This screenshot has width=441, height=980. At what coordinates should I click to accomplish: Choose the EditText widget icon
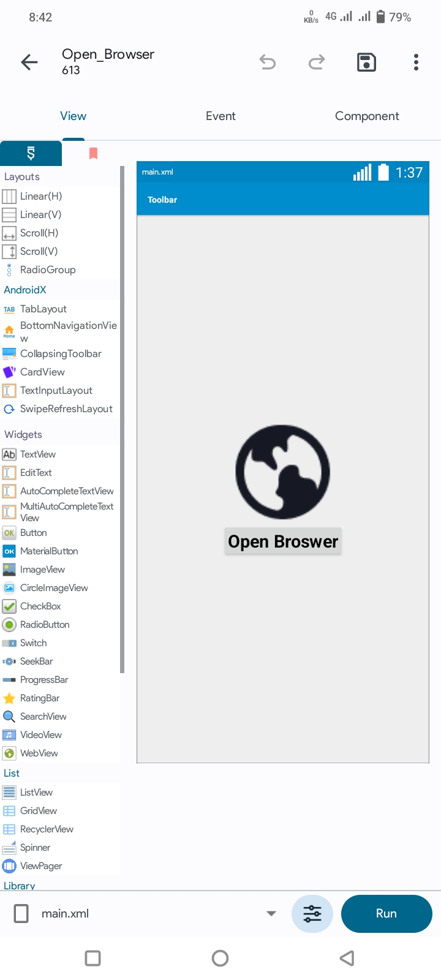click(9, 473)
